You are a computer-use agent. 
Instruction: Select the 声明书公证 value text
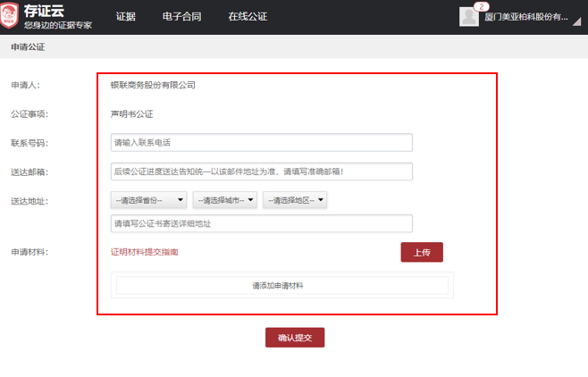pos(131,114)
